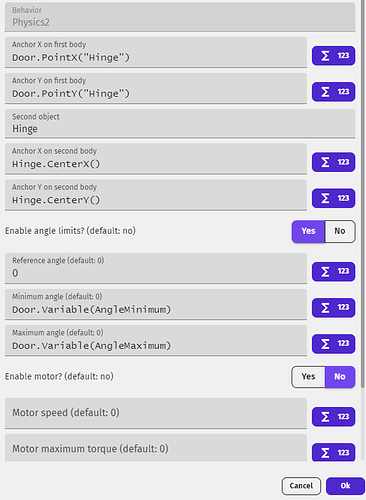This screenshot has width=366, height=500.
Task: Click the dialog's vertical scrollbar
Action: pos(362,183)
